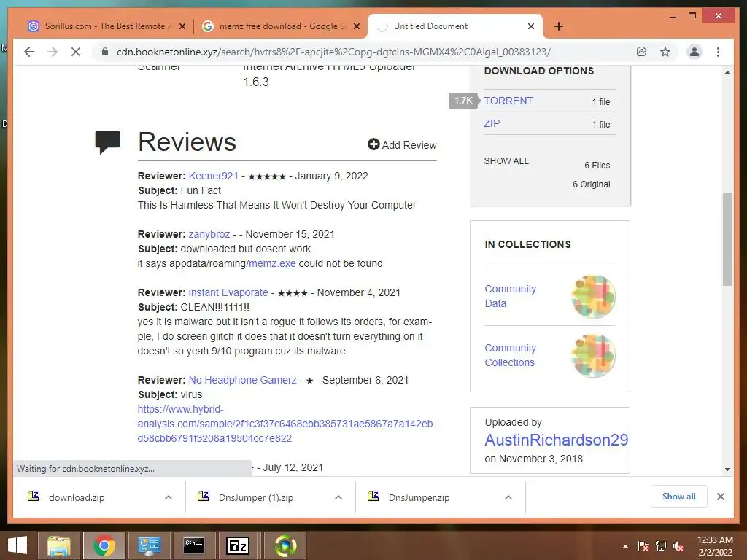Viewport: 747px width, 560px height.
Task: Click the scrollbar up arrow
Action: (x=727, y=72)
